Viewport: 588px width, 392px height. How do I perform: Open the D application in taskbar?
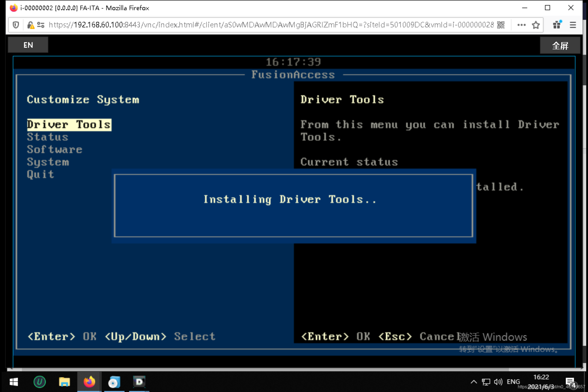click(139, 382)
